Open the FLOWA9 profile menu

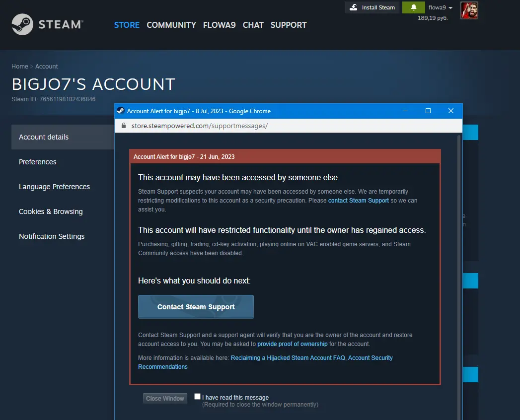[219, 25]
